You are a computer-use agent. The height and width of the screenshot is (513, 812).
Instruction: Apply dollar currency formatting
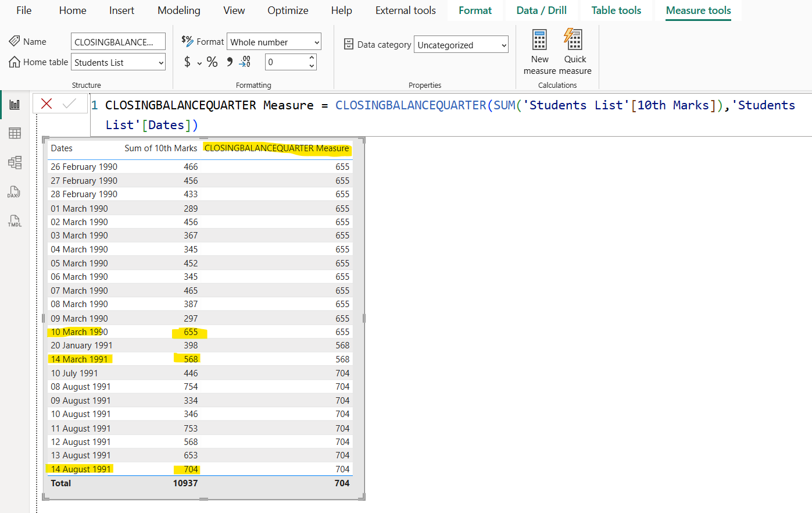[x=189, y=62]
